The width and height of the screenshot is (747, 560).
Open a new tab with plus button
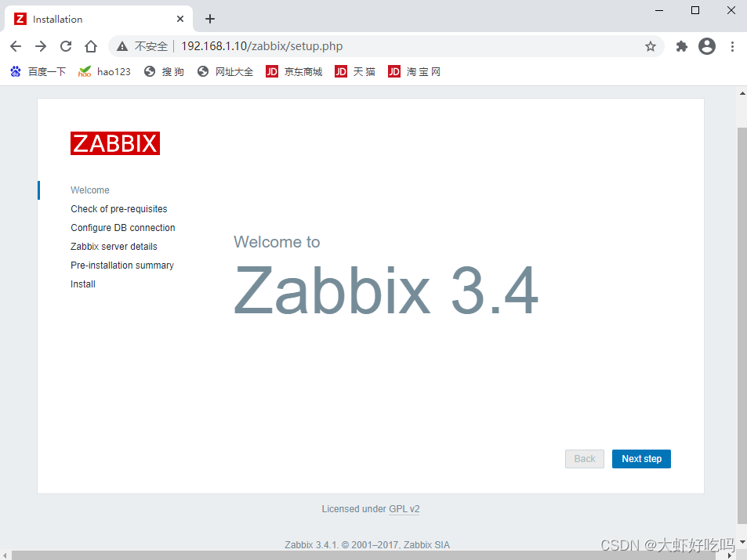pos(209,19)
